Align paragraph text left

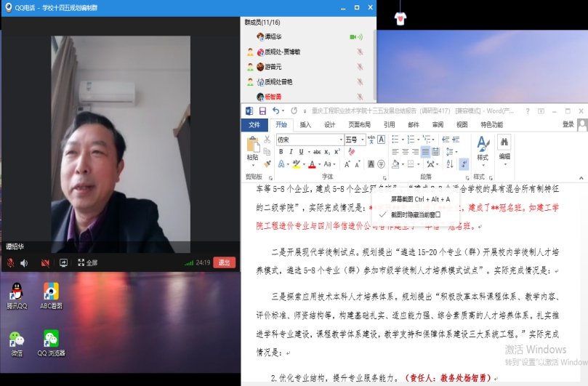pos(395,152)
